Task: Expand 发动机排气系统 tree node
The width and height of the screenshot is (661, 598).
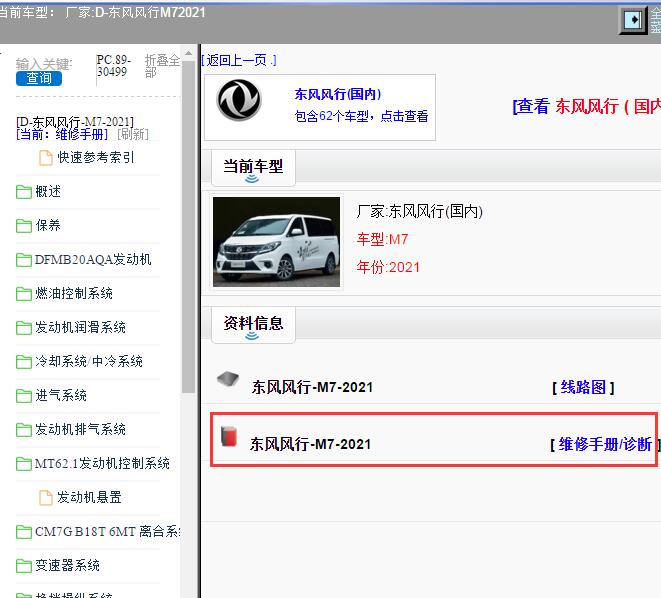Action: (80, 429)
